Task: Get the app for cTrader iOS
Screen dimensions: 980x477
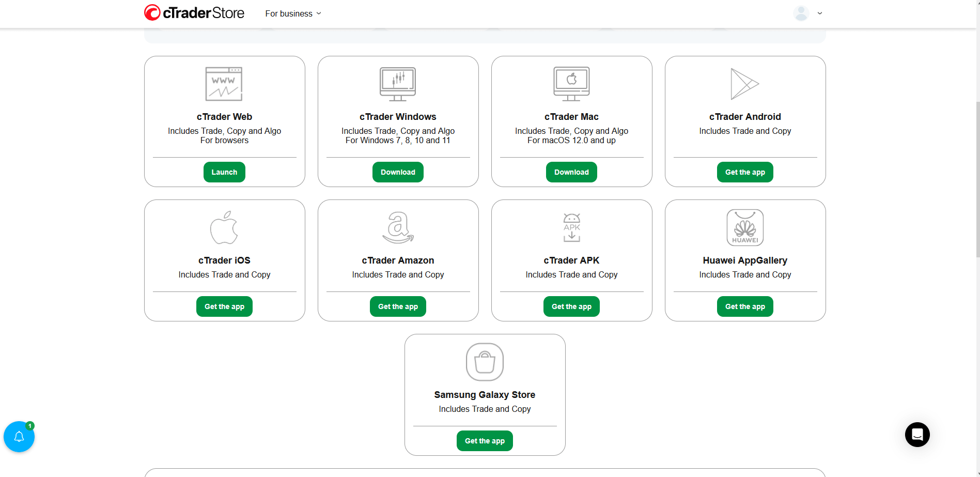Action: 224,306
